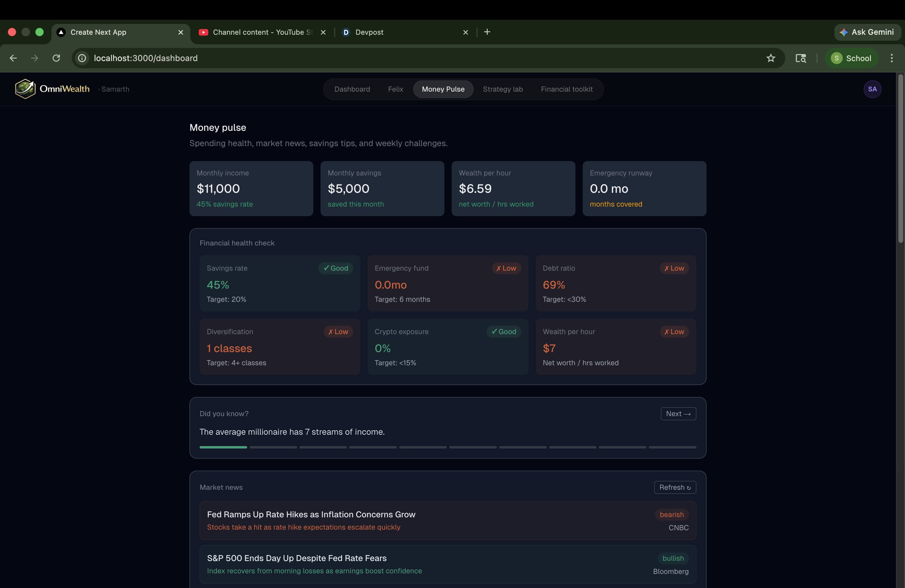This screenshot has width=905, height=588.
Task: Reload the page
Action: (56, 58)
